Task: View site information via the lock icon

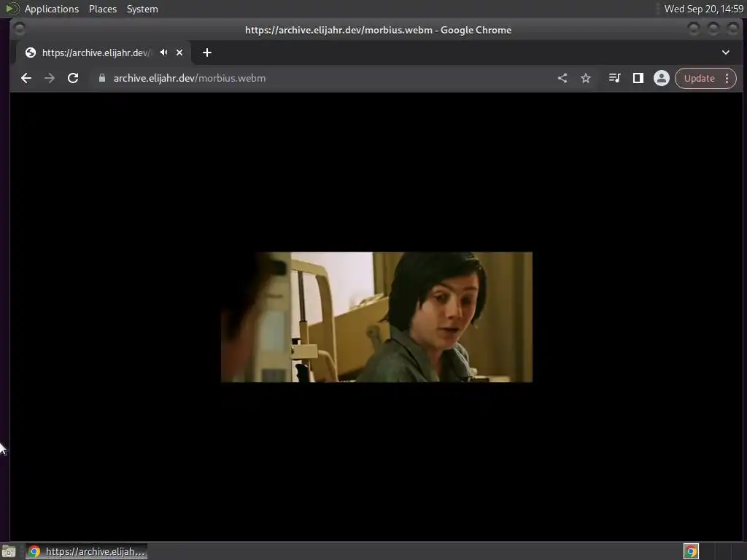Action: click(102, 78)
